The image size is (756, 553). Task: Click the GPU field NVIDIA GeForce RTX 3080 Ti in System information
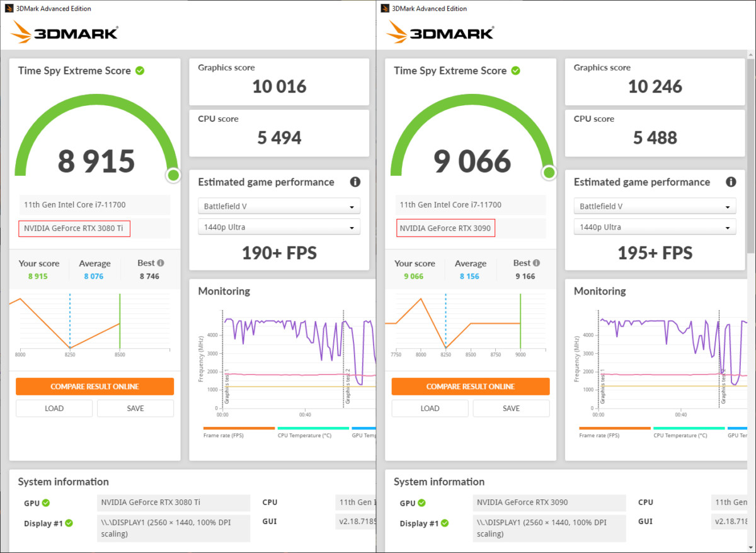174,503
